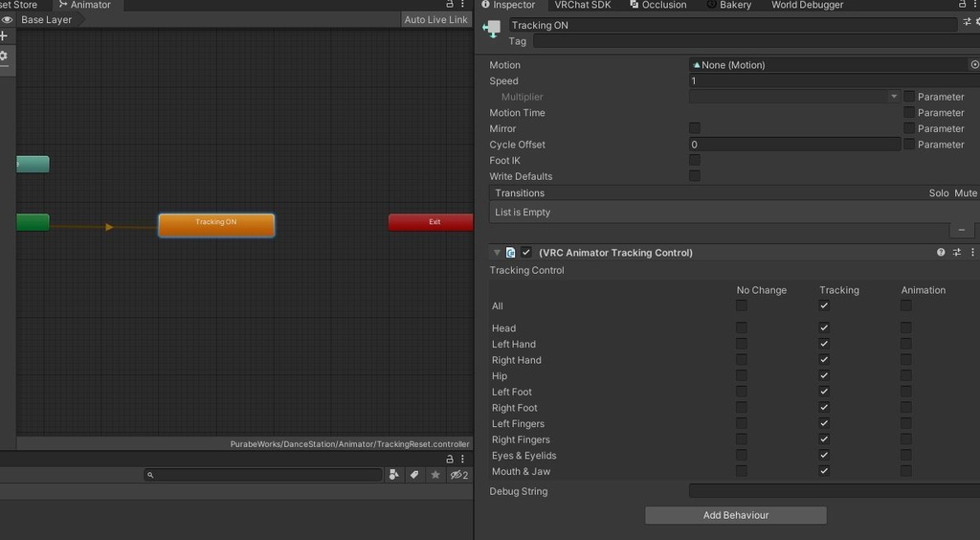980x540 pixels.
Task: Click the search magnifier in Project panel
Action: click(150, 475)
